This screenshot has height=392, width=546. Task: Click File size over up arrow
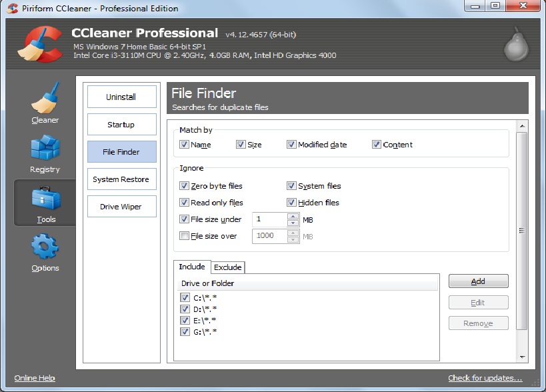[293, 233]
